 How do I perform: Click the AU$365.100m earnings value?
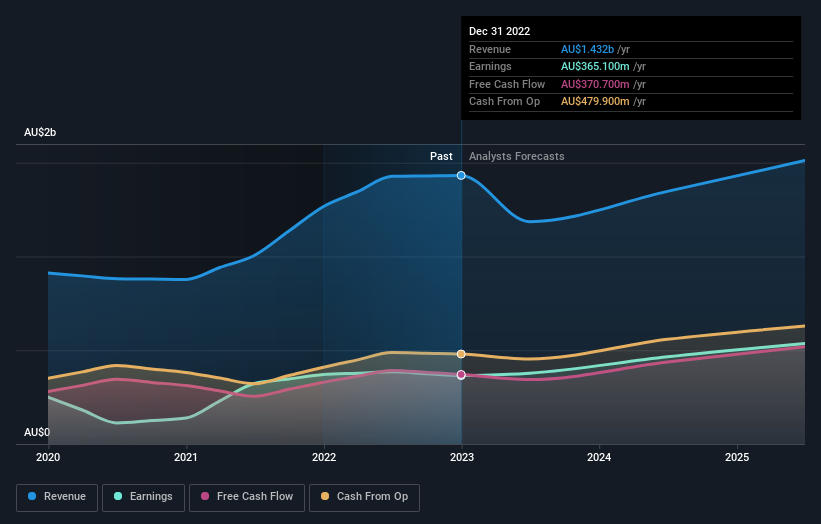[595, 66]
